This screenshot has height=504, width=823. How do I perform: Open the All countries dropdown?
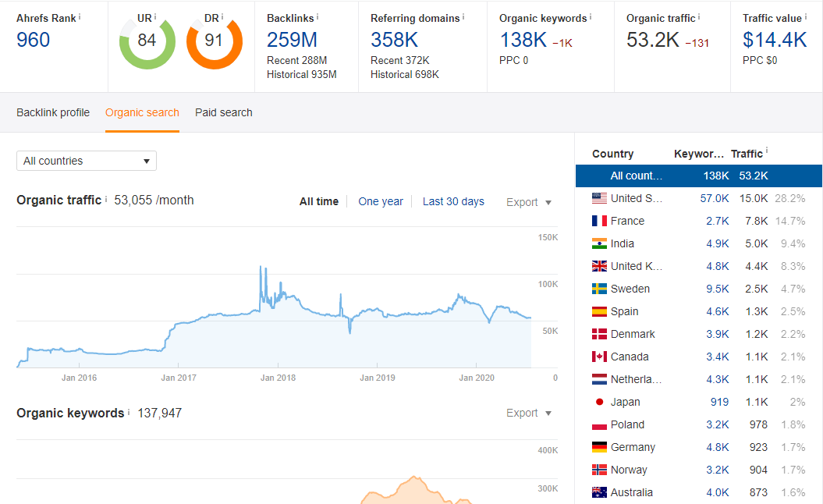[x=87, y=161]
